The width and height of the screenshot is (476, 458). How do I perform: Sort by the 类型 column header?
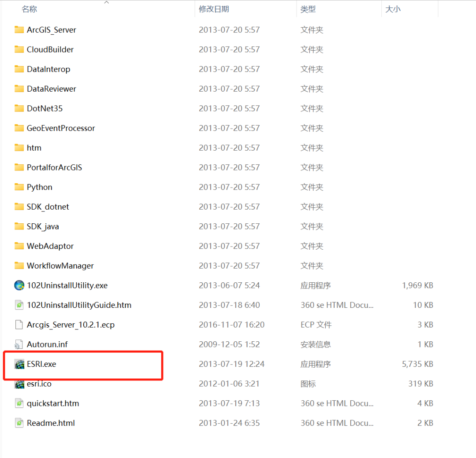coord(308,9)
